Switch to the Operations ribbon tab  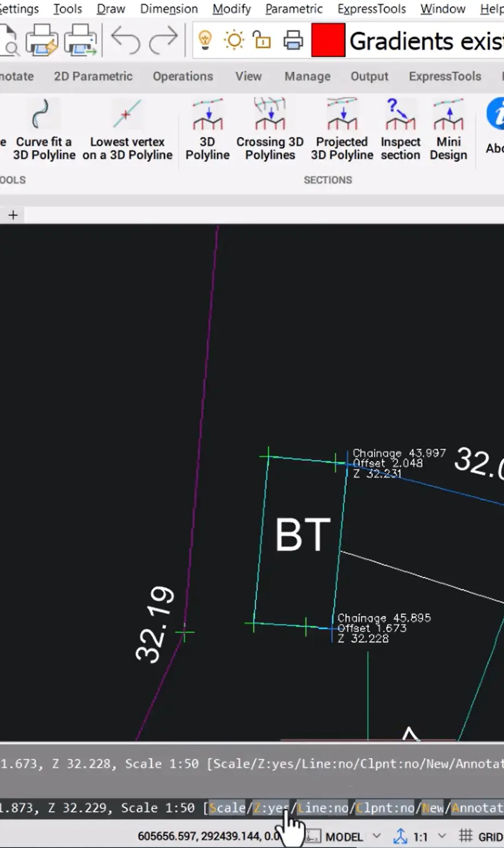pos(183,76)
